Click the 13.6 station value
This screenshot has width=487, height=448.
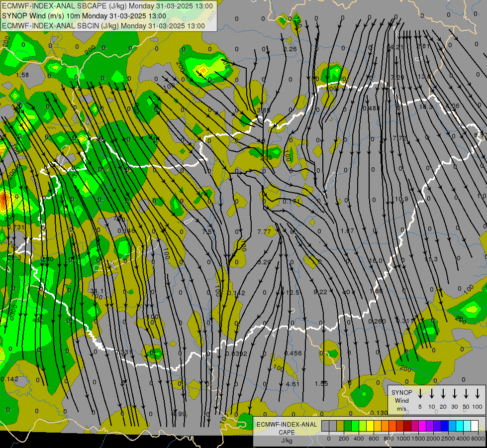click(425, 77)
